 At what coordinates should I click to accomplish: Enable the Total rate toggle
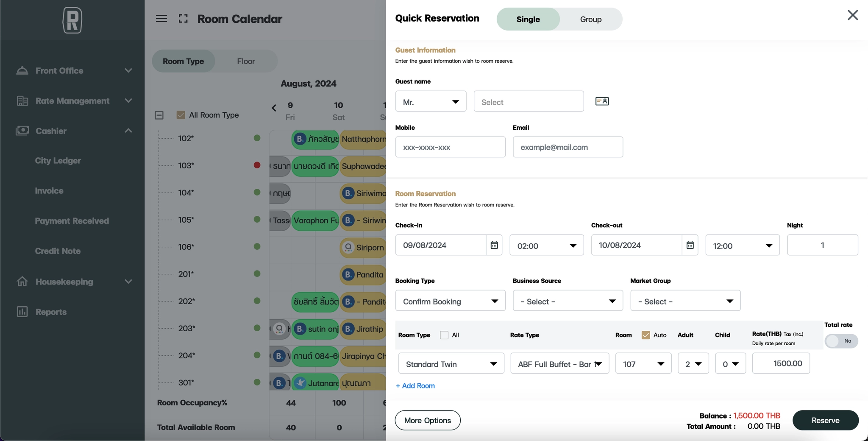coord(840,341)
